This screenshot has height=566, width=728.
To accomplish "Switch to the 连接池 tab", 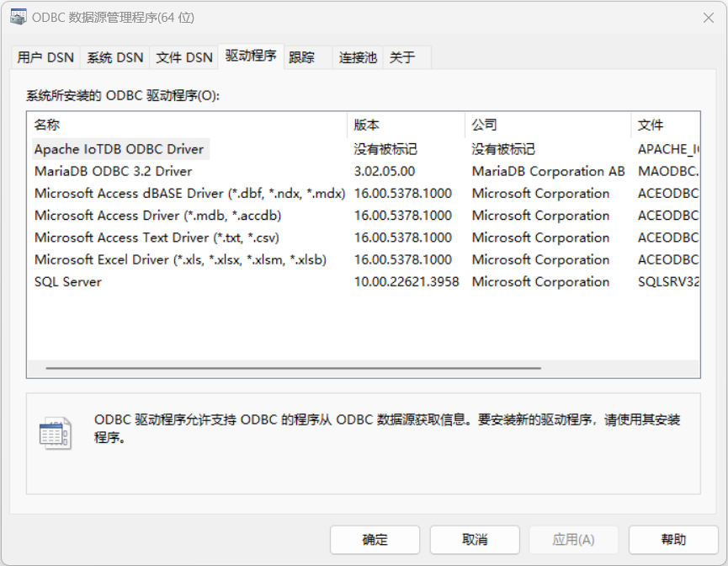I will click(x=358, y=57).
